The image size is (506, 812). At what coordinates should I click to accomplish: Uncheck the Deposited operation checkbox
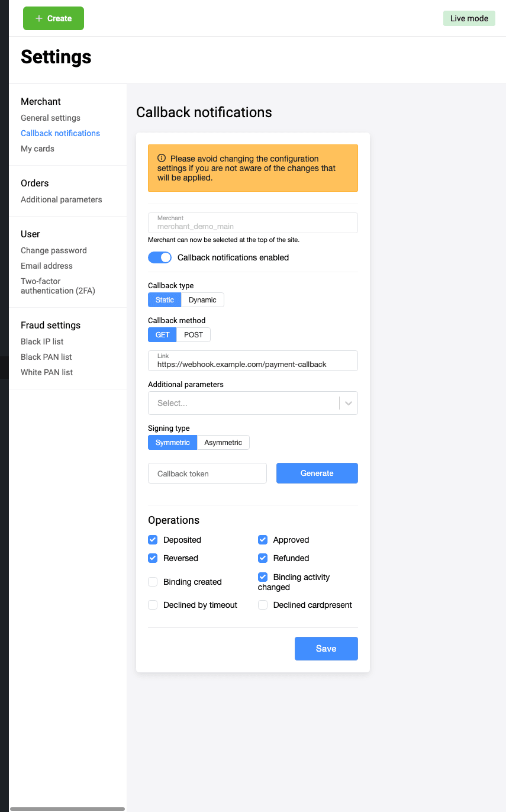tap(153, 540)
